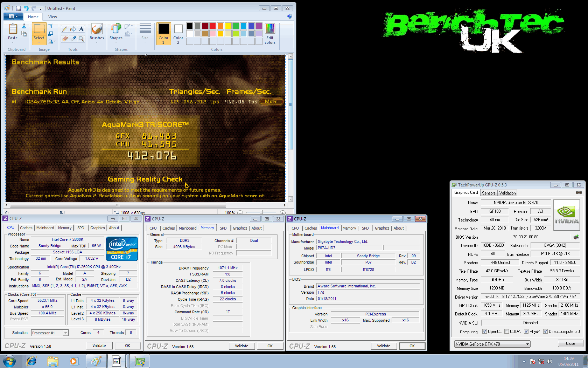Click the save BIOS icon beside BIOS Version in GPU-Z
588x368 pixels.
click(x=576, y=237)
